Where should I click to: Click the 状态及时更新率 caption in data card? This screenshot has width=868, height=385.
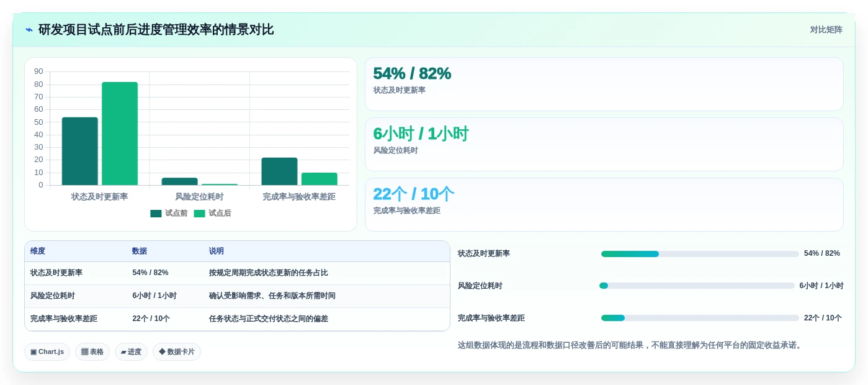point(400,90)
